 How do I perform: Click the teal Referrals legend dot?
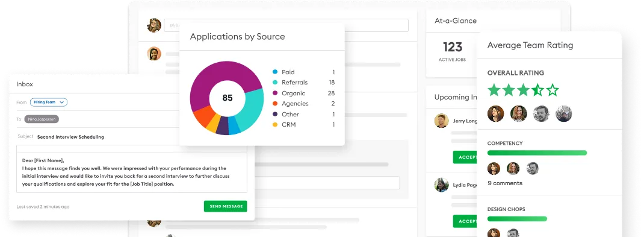coord(275,83)
